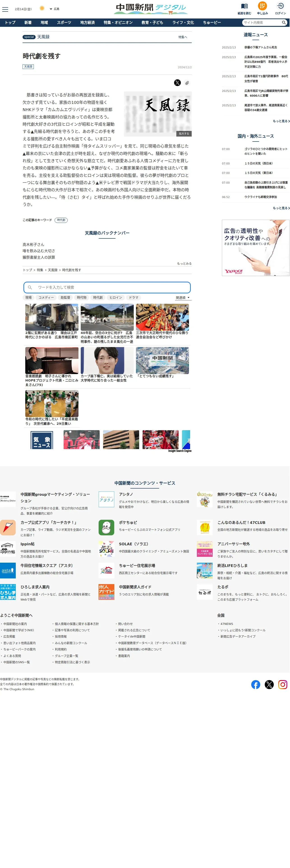Click the ひろしま求人案内 logo icon
This screenshot has width=290, height=868.
(8, 592)
